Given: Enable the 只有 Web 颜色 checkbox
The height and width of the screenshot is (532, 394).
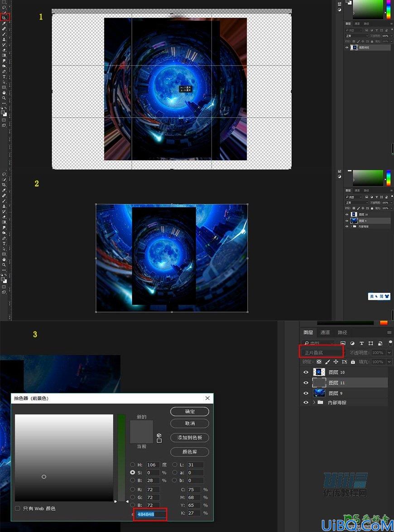Looking at the screenshot, I should click(18, 508).
